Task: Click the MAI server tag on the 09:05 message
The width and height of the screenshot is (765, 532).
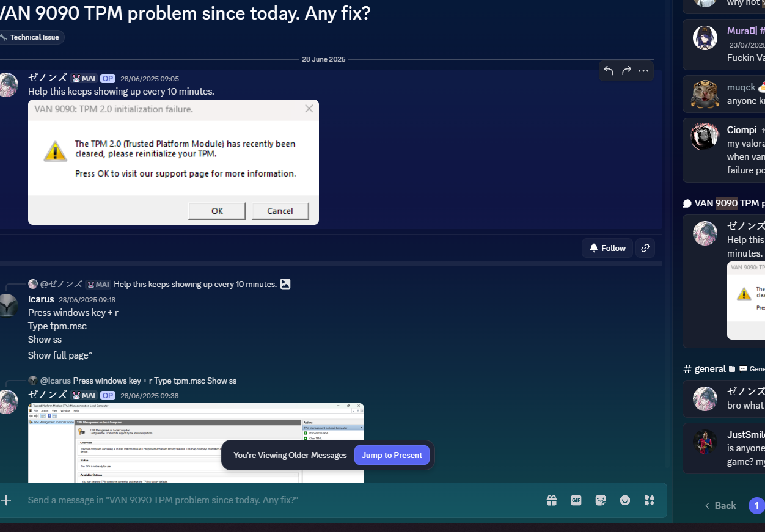Action: point(83,78)
